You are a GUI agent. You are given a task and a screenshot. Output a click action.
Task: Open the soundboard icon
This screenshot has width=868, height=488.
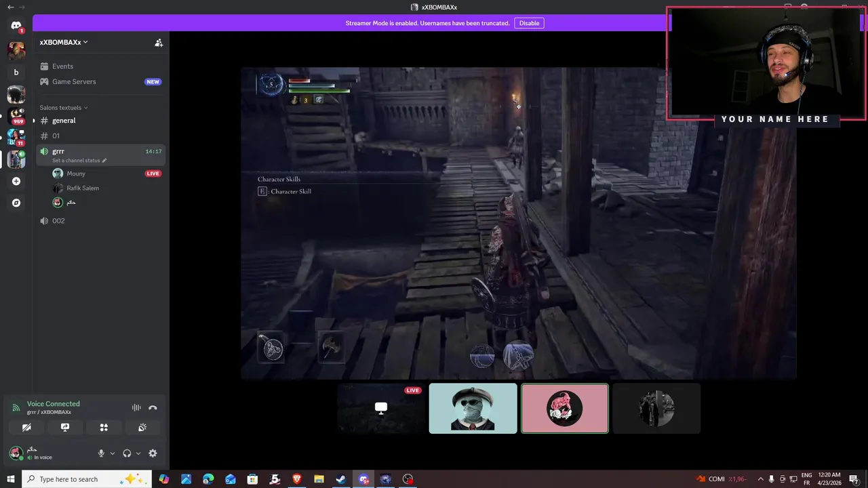[142, 428]
